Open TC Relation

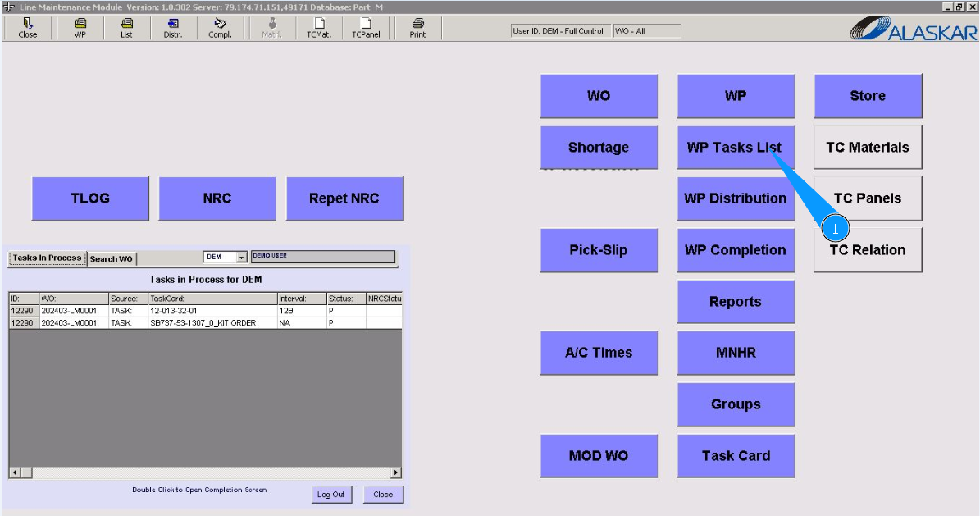click(x=868, y=250)
